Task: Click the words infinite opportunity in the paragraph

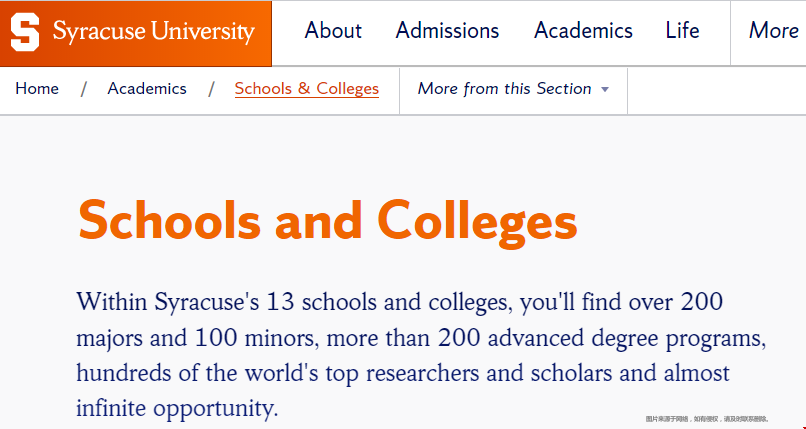Action: (x=177, y=408)
